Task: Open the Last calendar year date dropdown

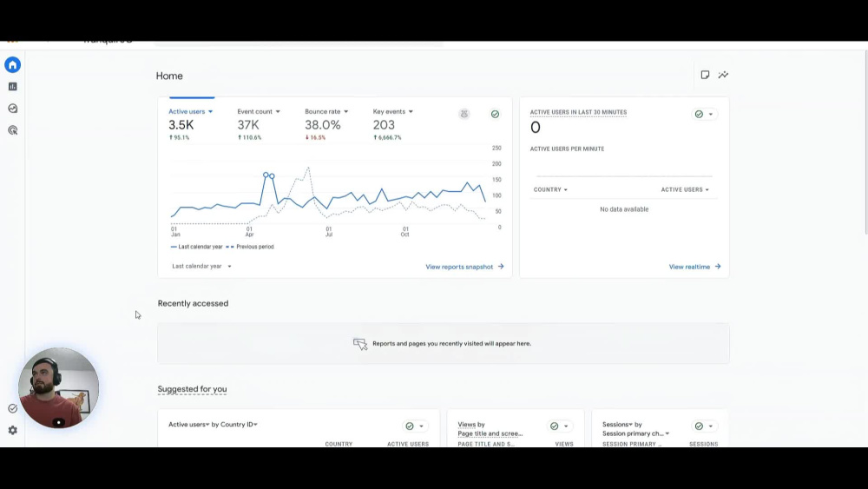Action: [x=201, y=267]
